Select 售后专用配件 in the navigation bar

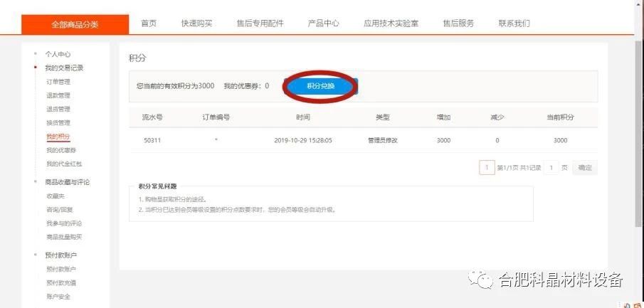coord(260,23)
